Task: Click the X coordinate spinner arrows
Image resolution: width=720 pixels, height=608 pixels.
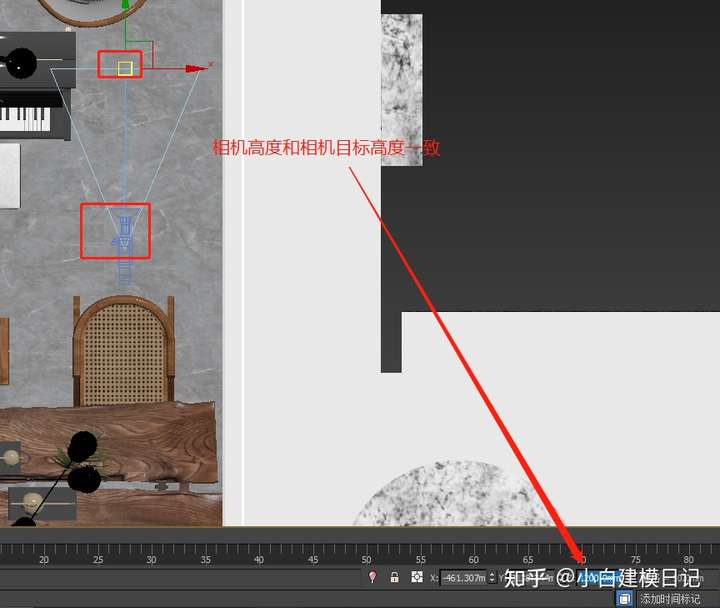Action: (492, 577)
